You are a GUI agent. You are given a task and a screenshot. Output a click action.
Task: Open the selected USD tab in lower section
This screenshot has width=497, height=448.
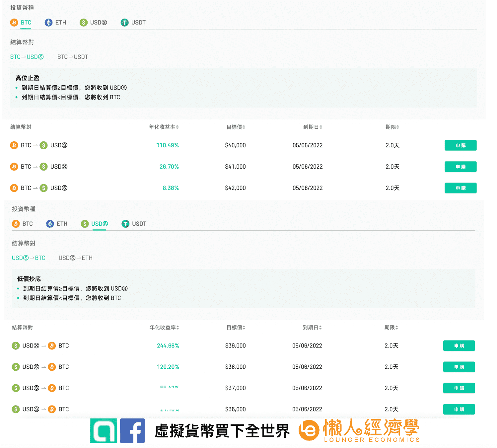coord(95,224)
